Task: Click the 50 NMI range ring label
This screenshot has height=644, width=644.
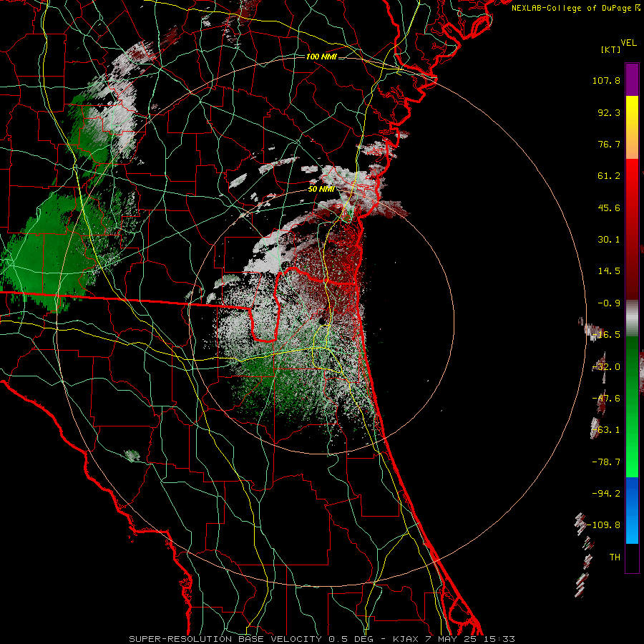Action: 321,189
